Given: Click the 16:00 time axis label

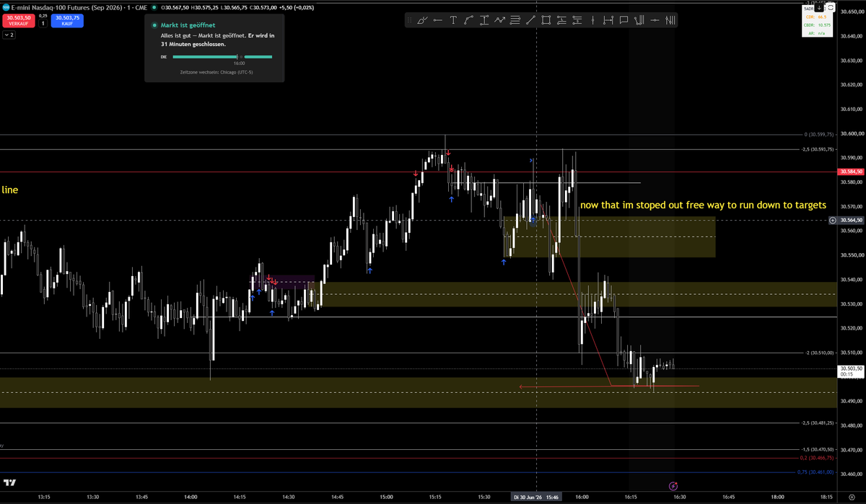Looking at the screenshot, I should [582, 497].
